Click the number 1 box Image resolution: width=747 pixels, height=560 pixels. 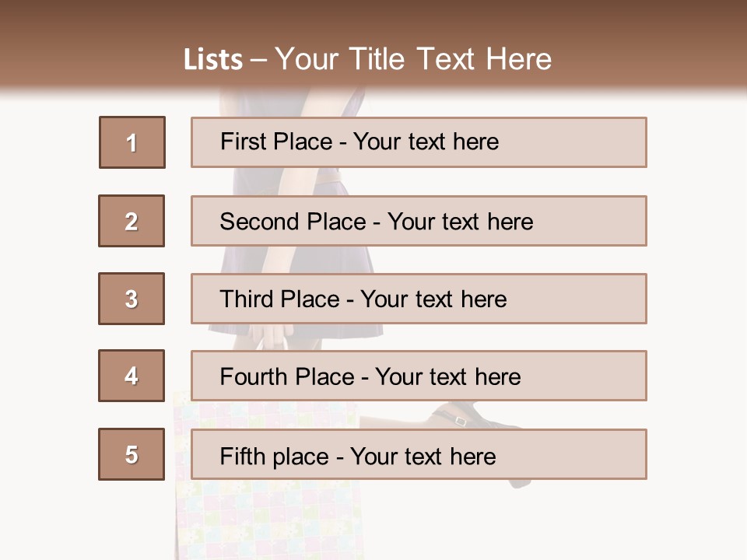(132, 142)
